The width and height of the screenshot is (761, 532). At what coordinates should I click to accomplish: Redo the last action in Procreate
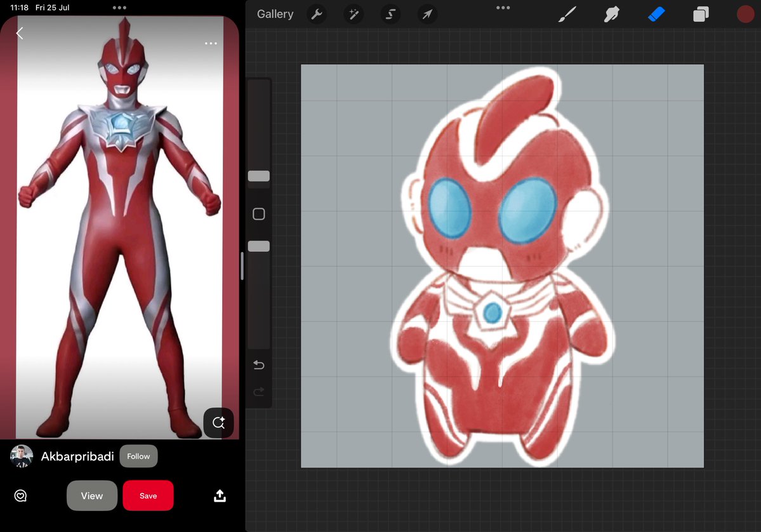[259, 391]
